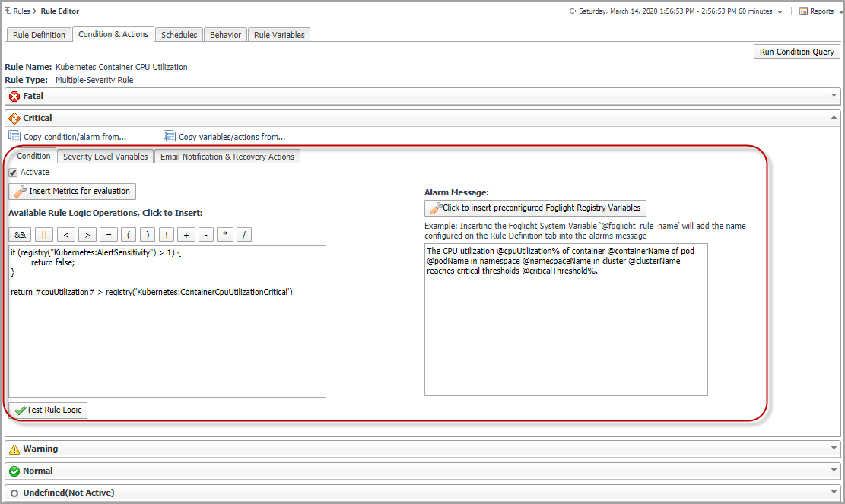The height and width of the screenshot is (504, 845).
Task: Expand the Undefined(Not Active) section arrow
Action: coord(834,492)
